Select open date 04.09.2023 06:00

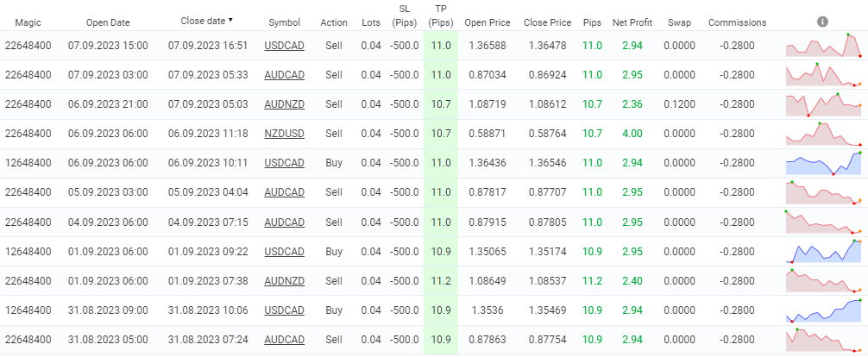click(x=108, y=222)
